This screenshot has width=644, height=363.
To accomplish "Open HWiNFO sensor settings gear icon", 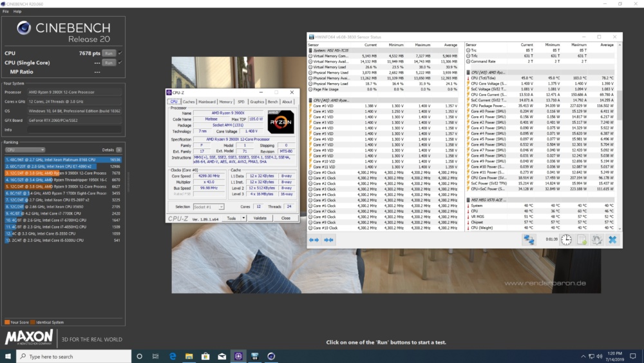I will 597,240.
